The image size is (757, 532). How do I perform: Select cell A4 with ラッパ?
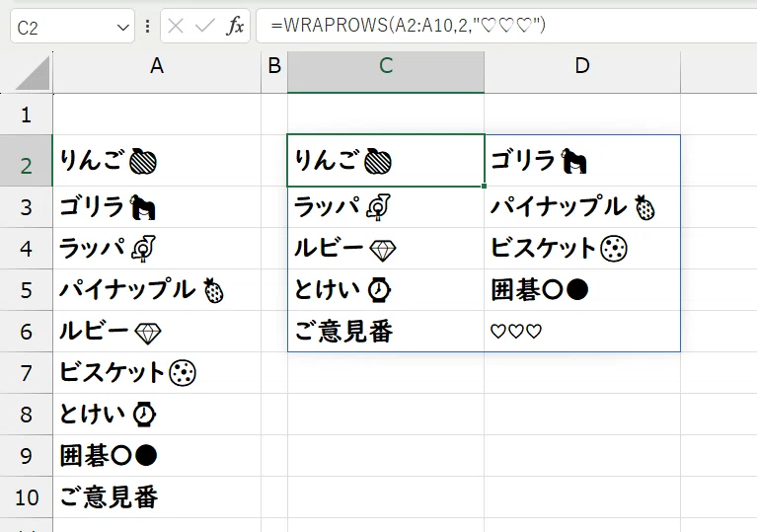point(157,249)
